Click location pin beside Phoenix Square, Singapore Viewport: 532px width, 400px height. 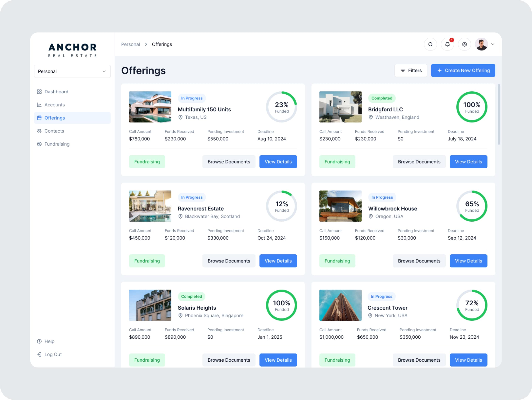(180, 315)
